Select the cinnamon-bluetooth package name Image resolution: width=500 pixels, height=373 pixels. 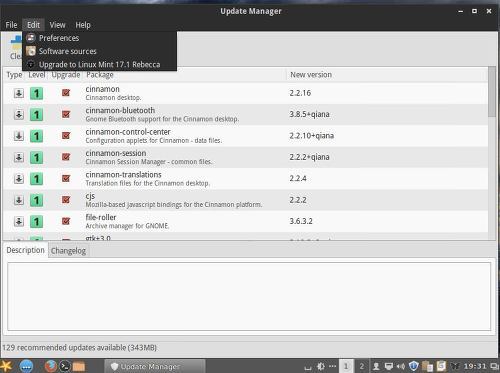(120, 110)
